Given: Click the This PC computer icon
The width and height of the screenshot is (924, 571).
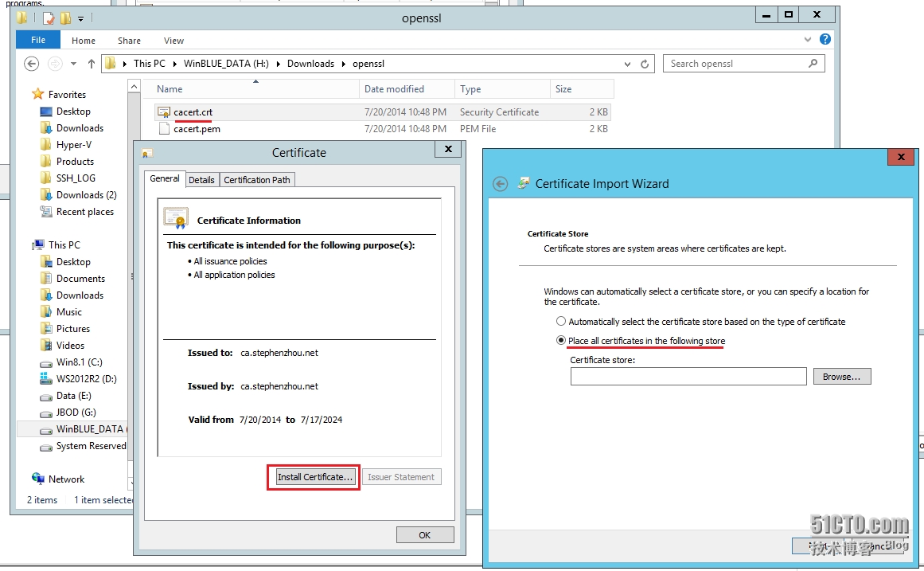Looking at the screenshot, I should [x=38, y=244].
